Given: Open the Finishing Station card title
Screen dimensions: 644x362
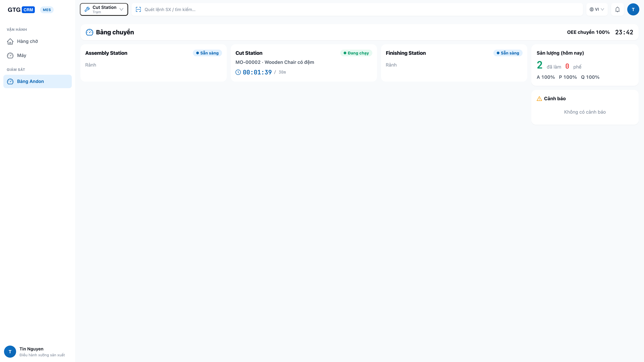Looking at the screenshot, I should [x=406, y=53].
